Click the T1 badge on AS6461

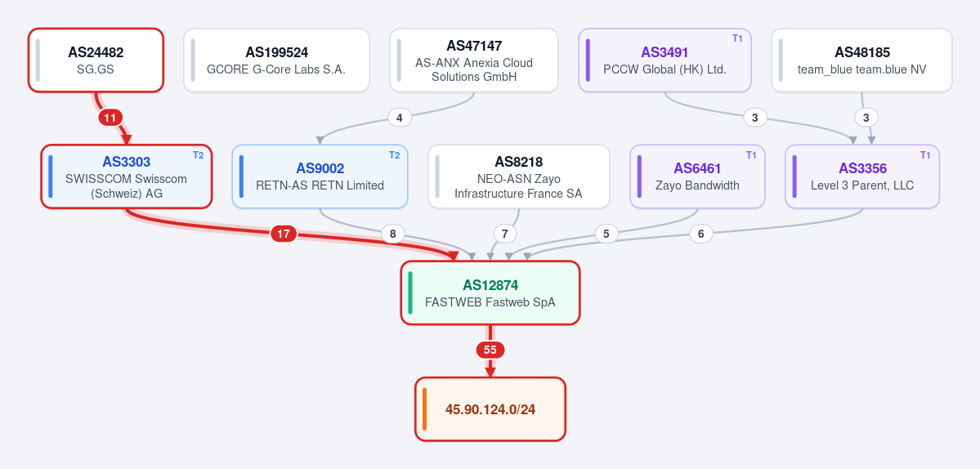[x=751, y=155]
